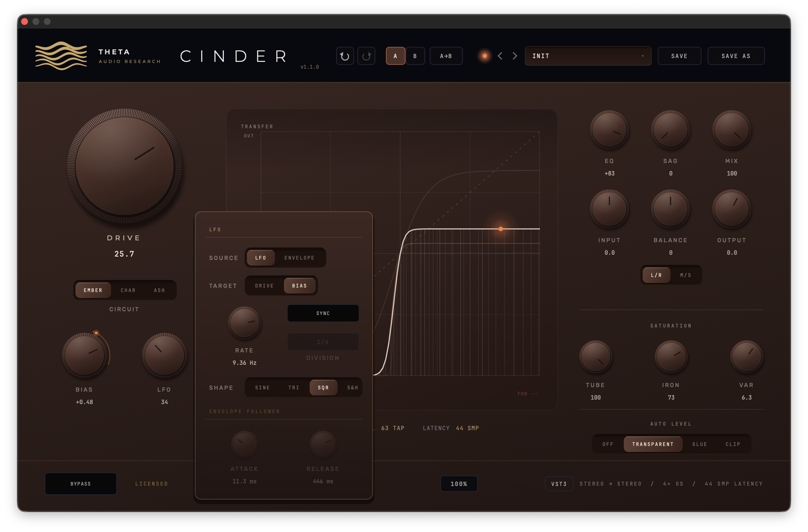Go to previous preset with left chevron
The height and width of the screenshot is (532, 808).
[x=500, y=56]
